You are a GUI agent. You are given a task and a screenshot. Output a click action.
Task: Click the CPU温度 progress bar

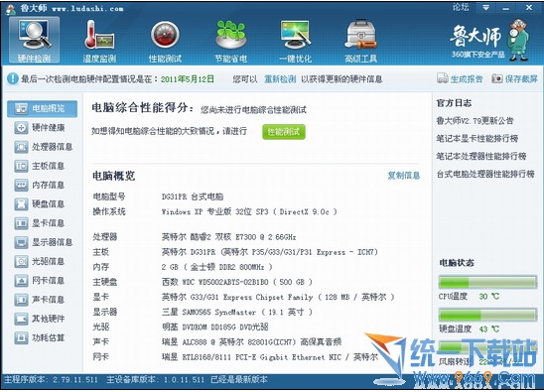(487, 282)
